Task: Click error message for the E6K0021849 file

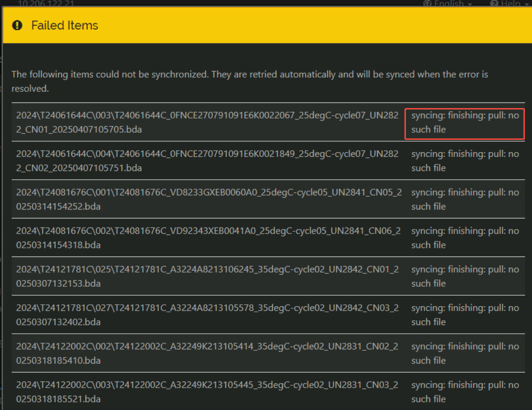Action: (x=465, y=161)
